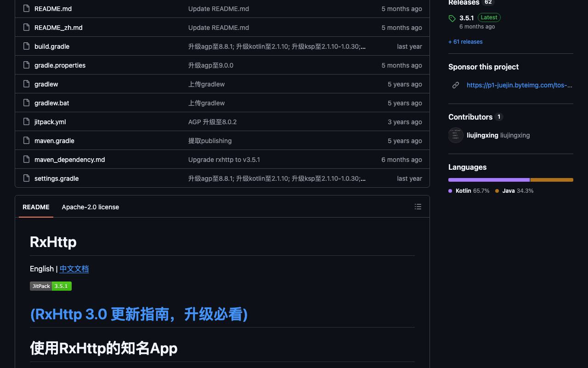Open the README_zh.md file

58,28
